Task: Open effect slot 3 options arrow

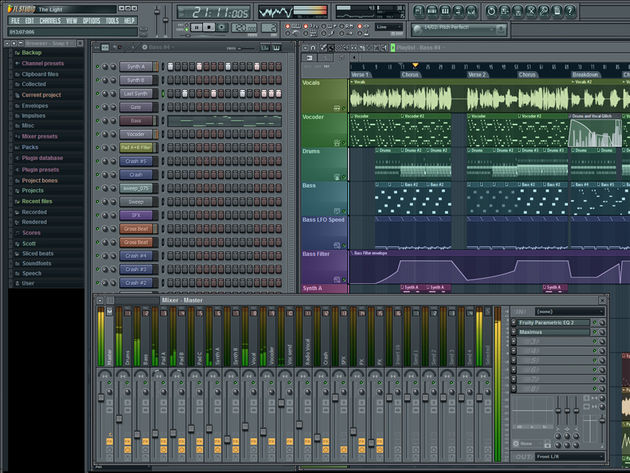Action: [x=513, y=342]
